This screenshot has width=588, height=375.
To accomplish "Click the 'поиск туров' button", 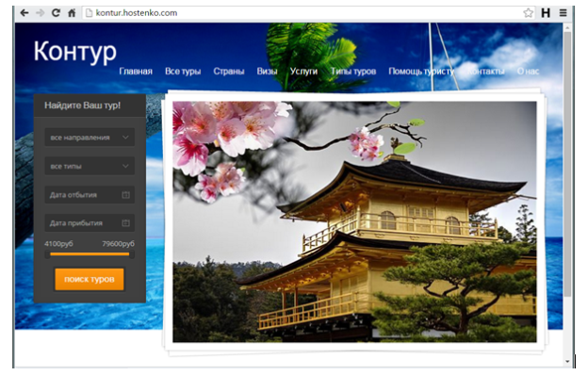I will pyautogui.click(x=90, y=279).
